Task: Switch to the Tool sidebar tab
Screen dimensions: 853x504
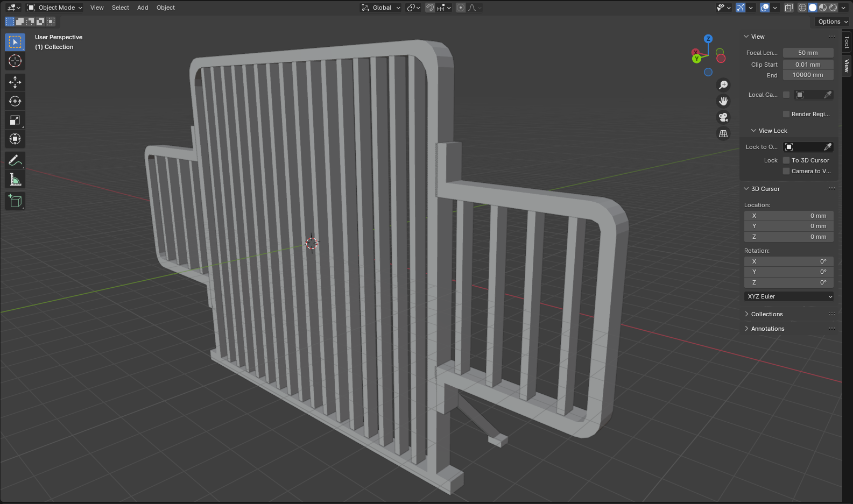Action: click(847, 42)
